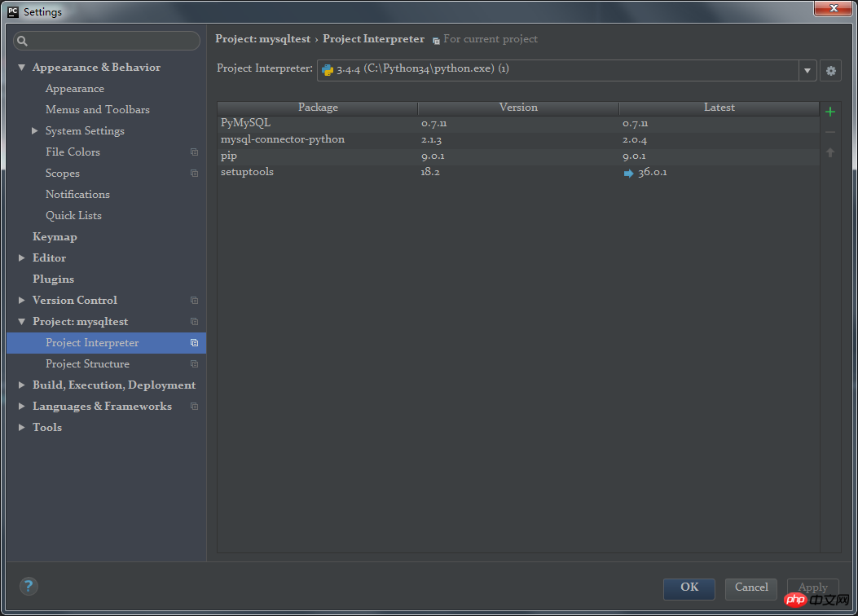Open Project Structure settings

click(87, 363)
